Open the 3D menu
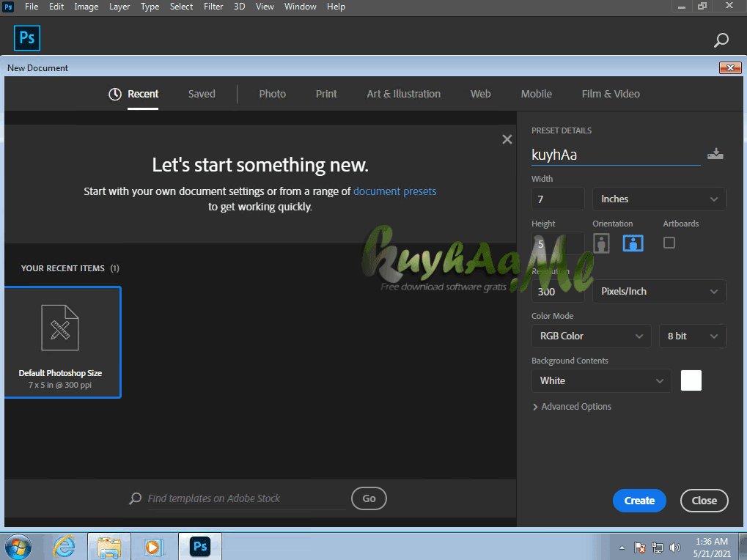Image resolution: width=747 pixels, height=560 pixels. (239, 7)
